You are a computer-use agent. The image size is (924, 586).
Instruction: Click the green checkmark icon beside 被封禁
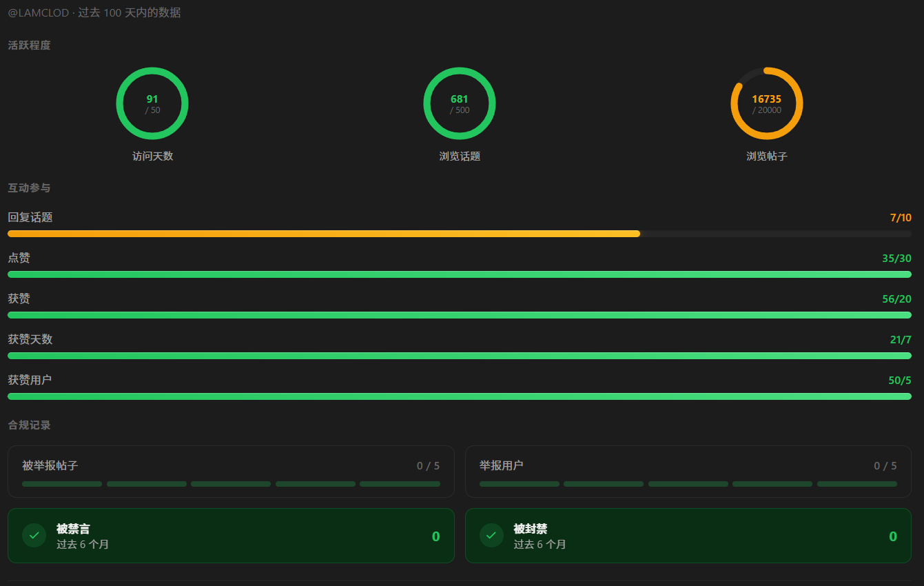(x=491, y=535)
